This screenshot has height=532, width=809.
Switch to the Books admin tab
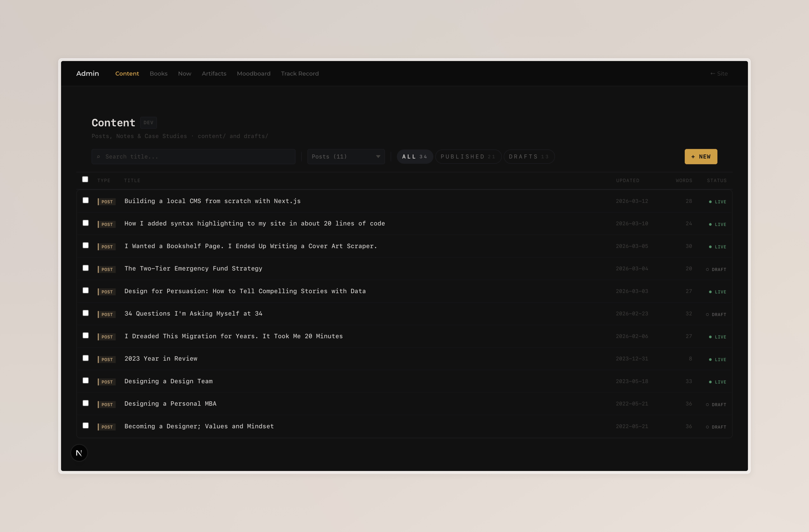pyautogui.click(x=158, y=73)
